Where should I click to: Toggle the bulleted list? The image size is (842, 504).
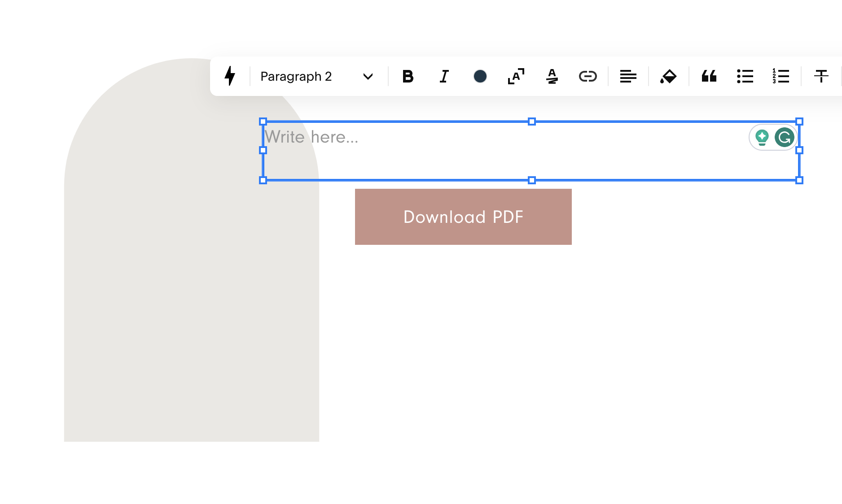(x=745, y=76)
